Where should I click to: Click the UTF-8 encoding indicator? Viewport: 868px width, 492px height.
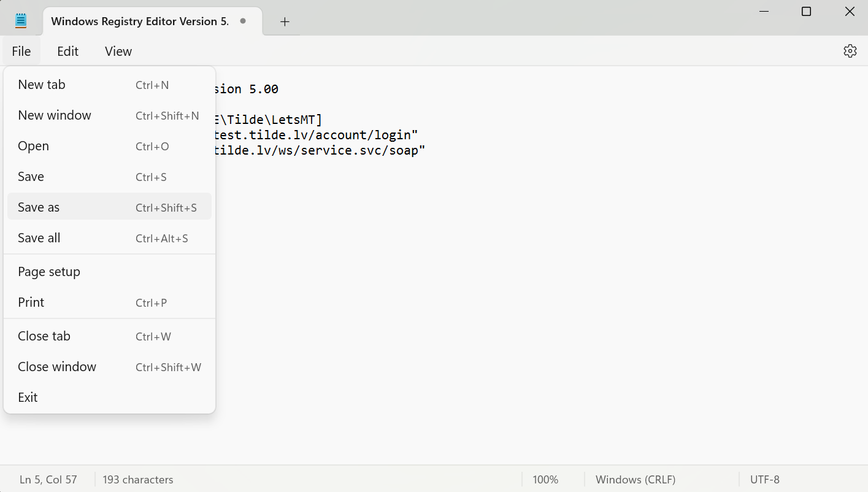[764, 480]
